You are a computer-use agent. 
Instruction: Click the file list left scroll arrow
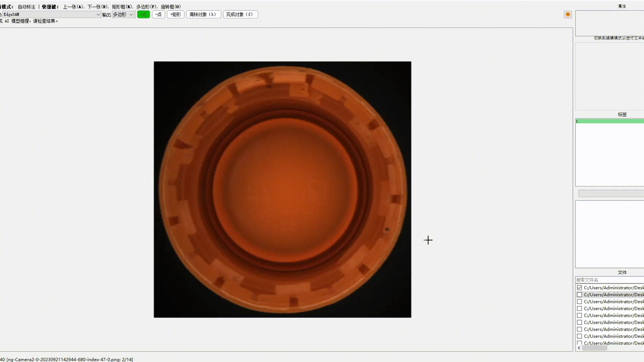579,348
